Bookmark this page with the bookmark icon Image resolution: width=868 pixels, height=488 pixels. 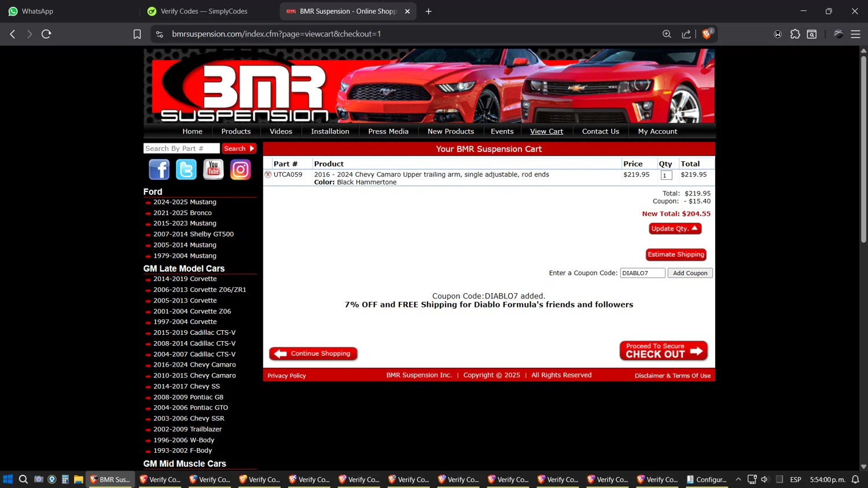(x=137, y=34)
